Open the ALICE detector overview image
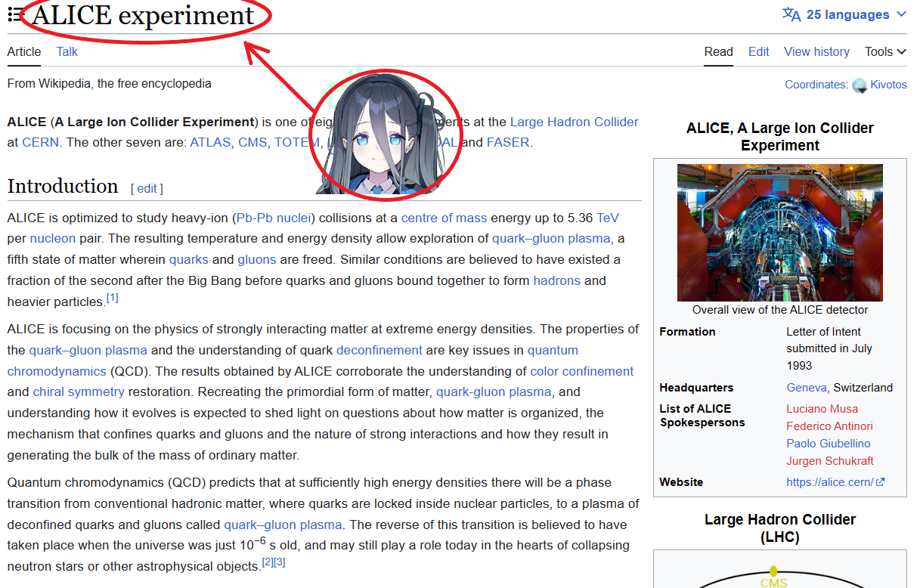This screenshot has width=920, height=588. [780, 233]
